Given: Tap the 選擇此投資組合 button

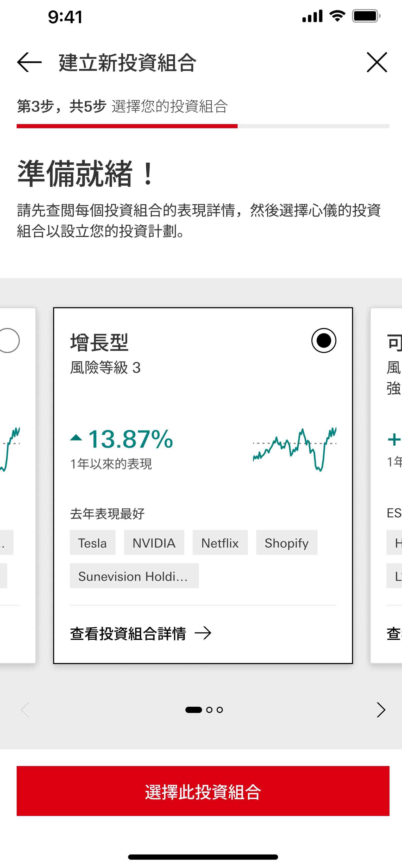Looking at the screenshot, I should (x=203, y=791).
